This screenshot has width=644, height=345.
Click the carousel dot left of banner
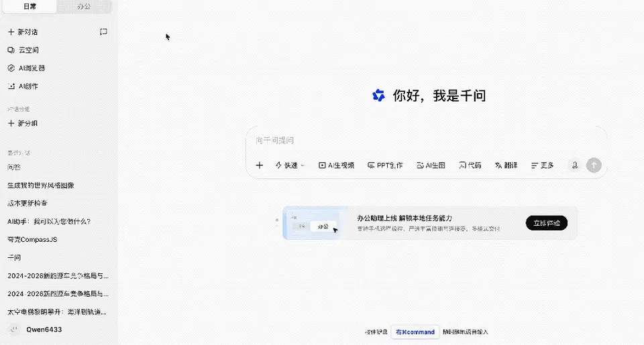(277, 220)
